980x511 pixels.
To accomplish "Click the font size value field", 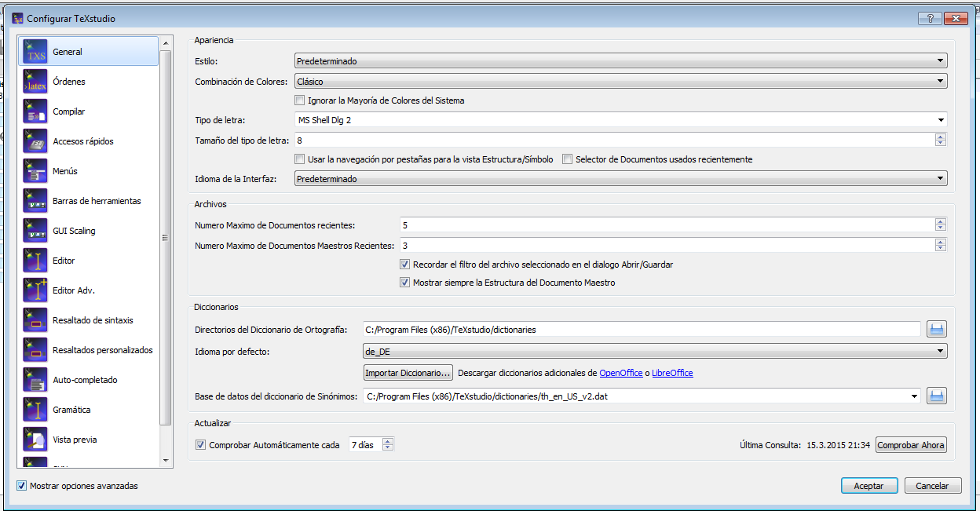I will coord(614,140).
